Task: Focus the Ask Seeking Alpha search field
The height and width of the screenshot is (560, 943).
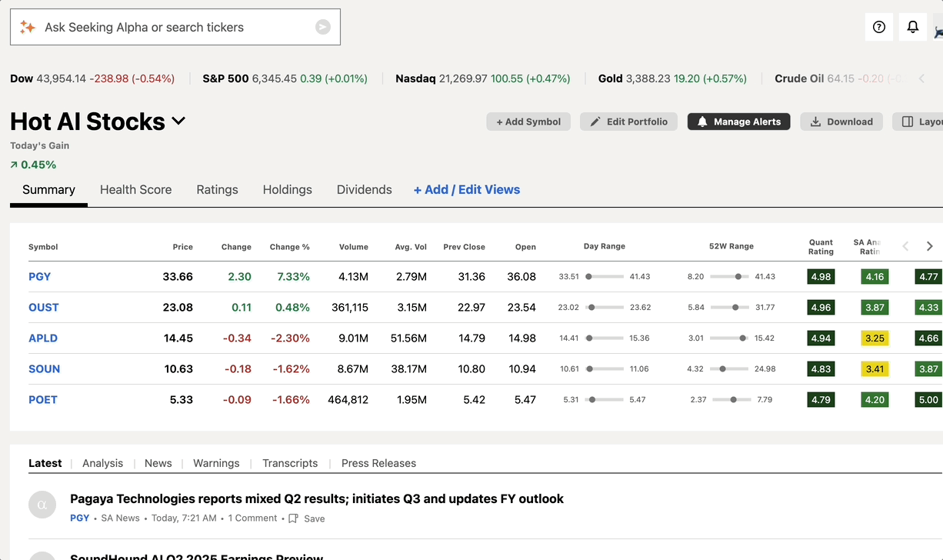Action: pyautogui.click(x=175, y=27)
